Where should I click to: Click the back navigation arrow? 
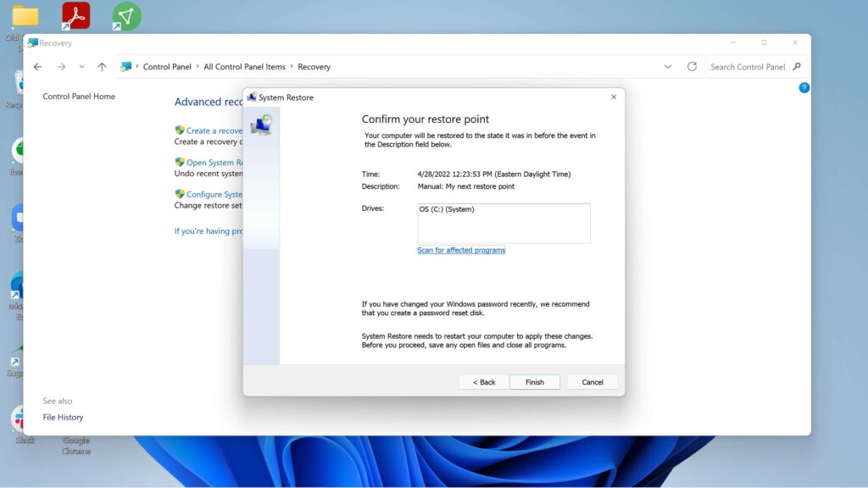37,66
